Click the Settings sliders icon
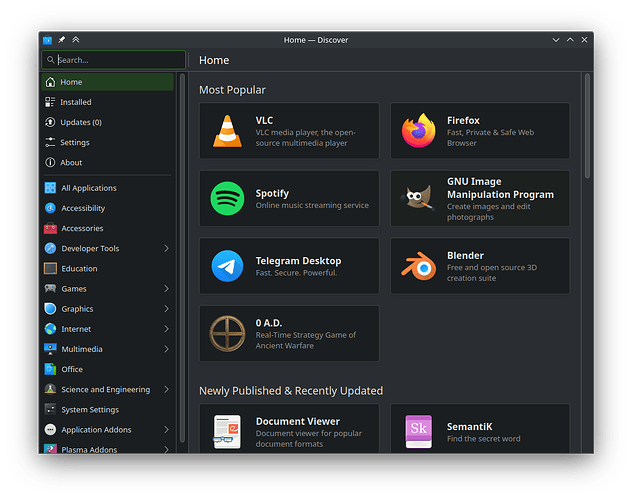Screen dimensions: 633x500 pyautogui.click(x=50, y=142)
